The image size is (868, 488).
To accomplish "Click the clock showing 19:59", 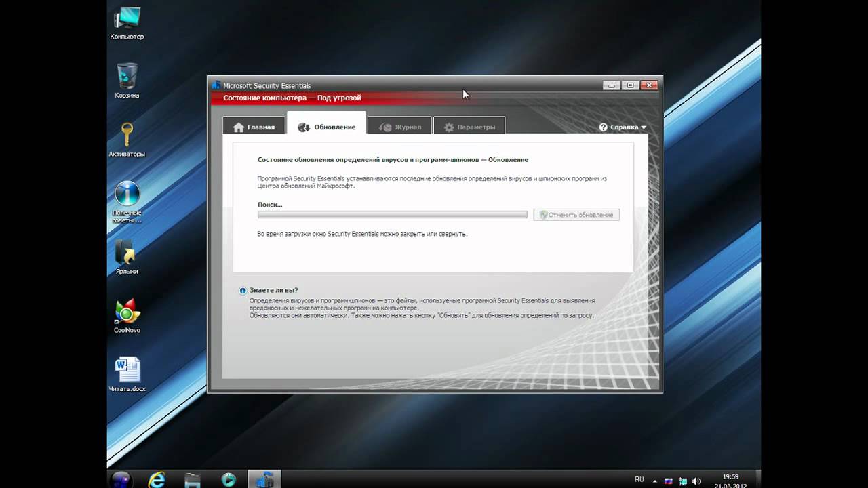I will [730, 476].
